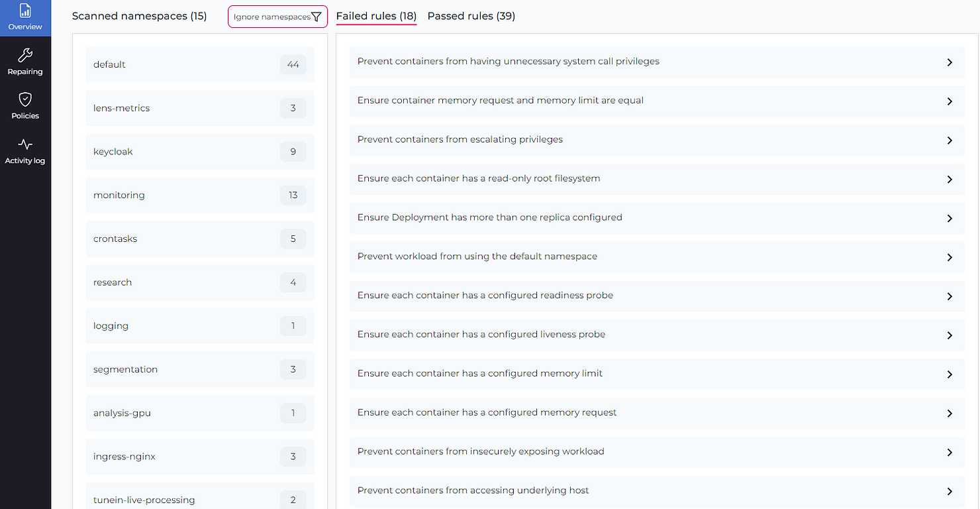The width and height of the screenshot is (980, 509).
Task: Expand escalating privileges rule chevron
Action: [950, 140]
